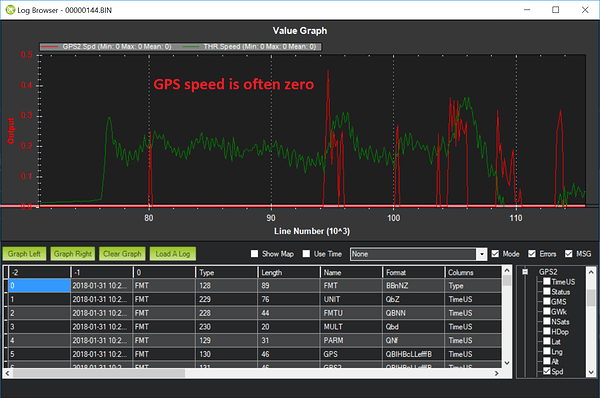Select the Columns column header
Image resolution: width=600 pixels, height=398 pixels.
point(473,272)
